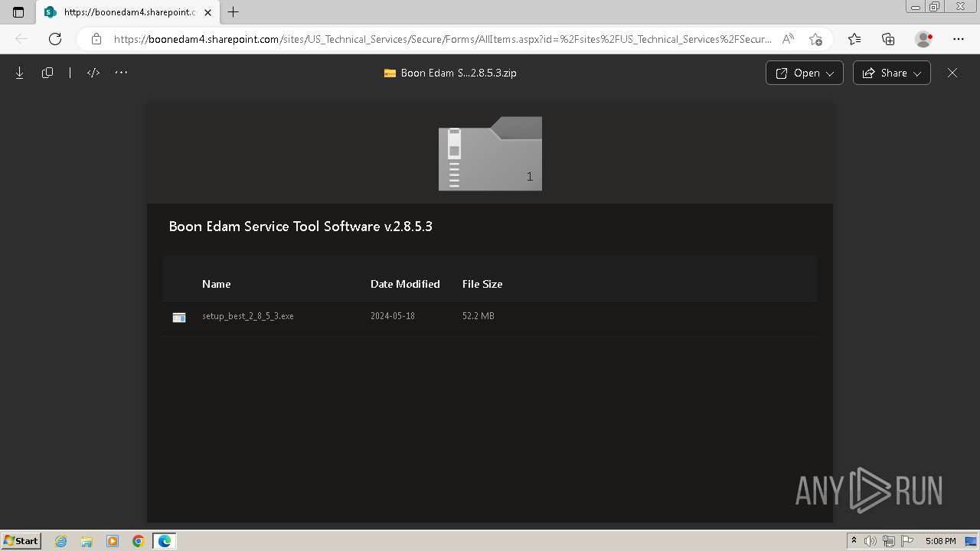Click the 2024-05-18 date cell
The width and height of the screenshot is (980, 551).
click(393, 316)
